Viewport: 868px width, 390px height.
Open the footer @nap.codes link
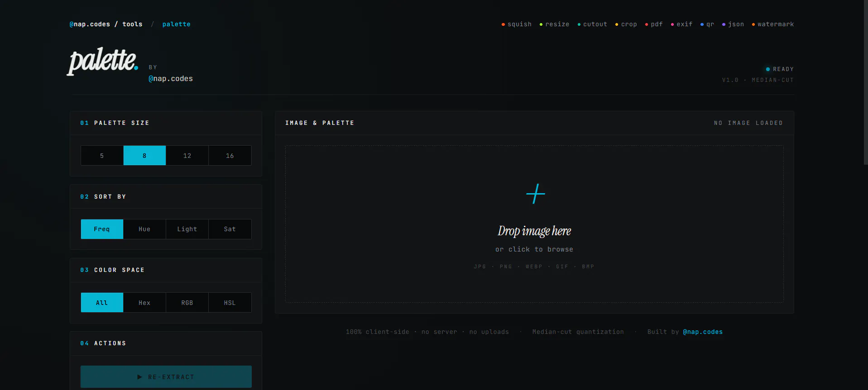tap(703, 332)
